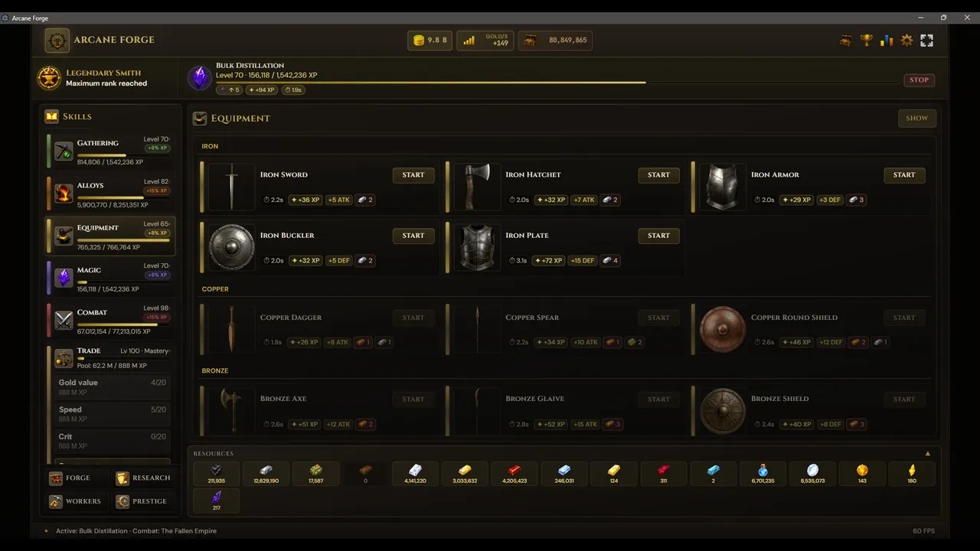Click the Alloys skill XP progress bar

[x=123, y=198]
